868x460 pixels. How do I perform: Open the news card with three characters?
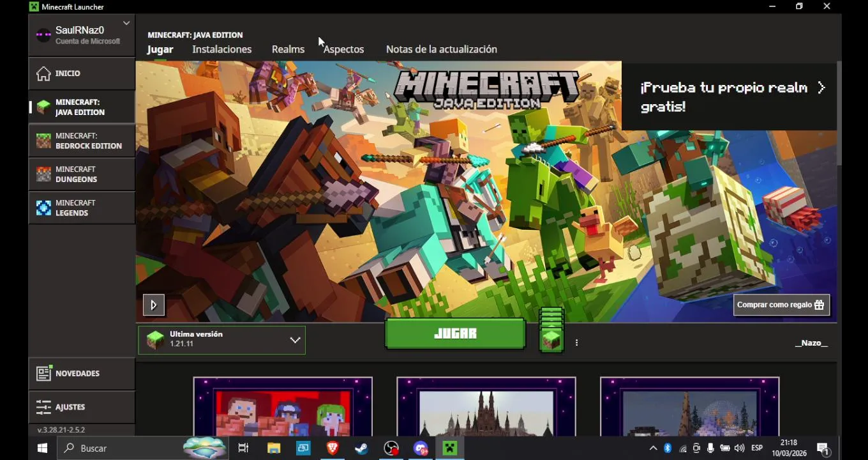coord(283,406)
